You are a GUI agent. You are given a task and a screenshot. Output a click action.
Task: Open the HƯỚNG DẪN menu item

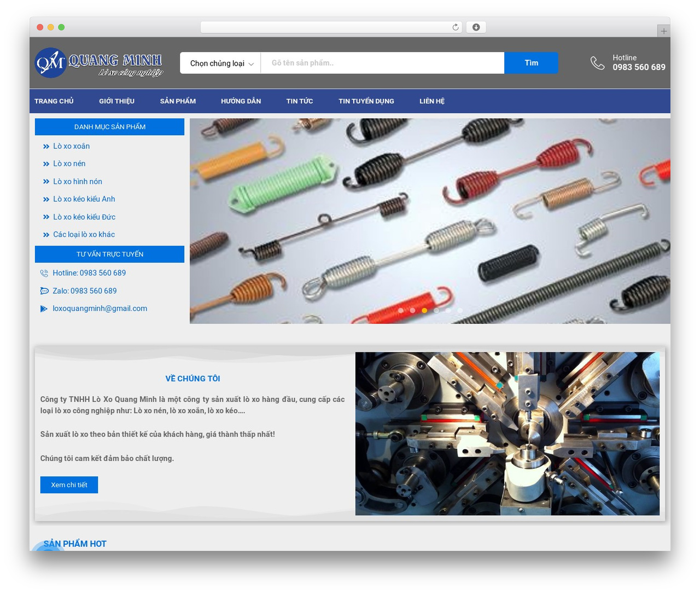pyautogui.click(x=241, y=101)
